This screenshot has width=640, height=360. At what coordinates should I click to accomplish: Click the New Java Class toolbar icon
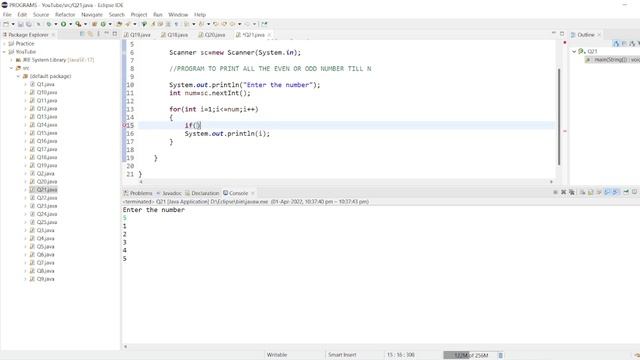(103, 24)
